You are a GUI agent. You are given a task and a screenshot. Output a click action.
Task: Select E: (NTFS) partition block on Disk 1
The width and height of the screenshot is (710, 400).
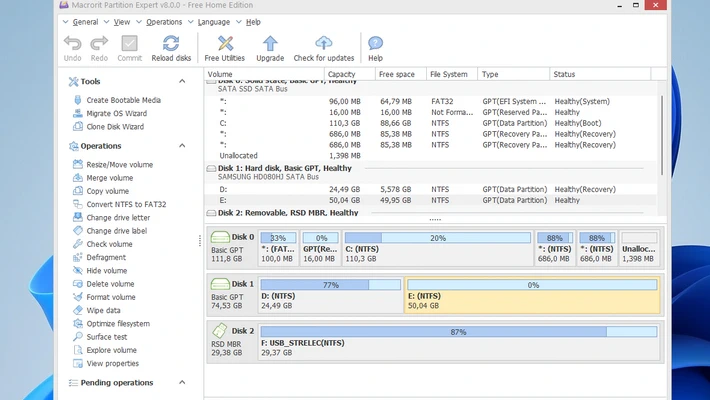tap(532, 294)
